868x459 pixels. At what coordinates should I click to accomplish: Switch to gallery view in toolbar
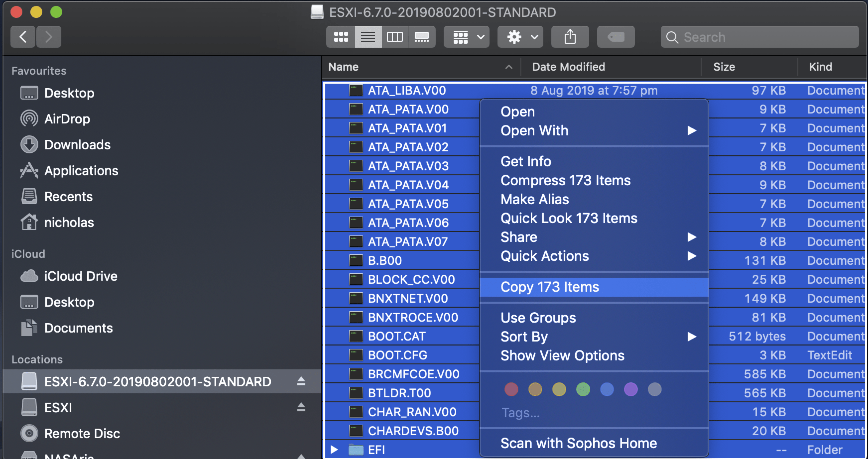point(422,37)
